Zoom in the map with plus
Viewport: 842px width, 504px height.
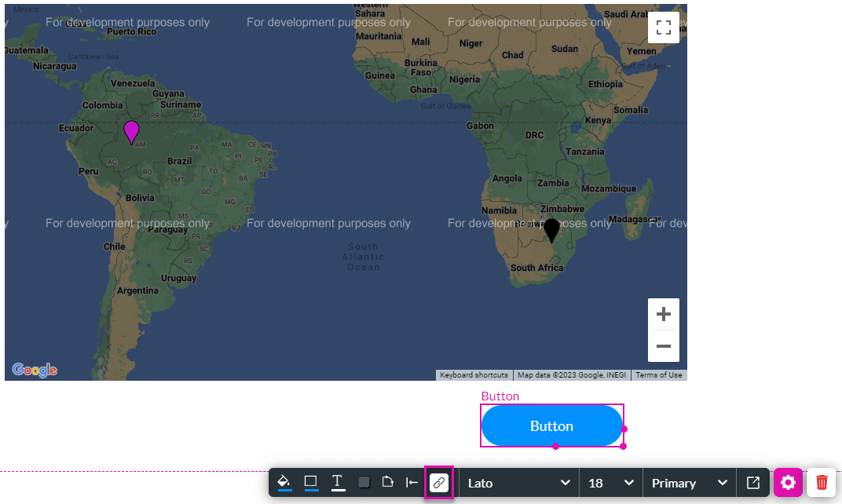(664, 315)
